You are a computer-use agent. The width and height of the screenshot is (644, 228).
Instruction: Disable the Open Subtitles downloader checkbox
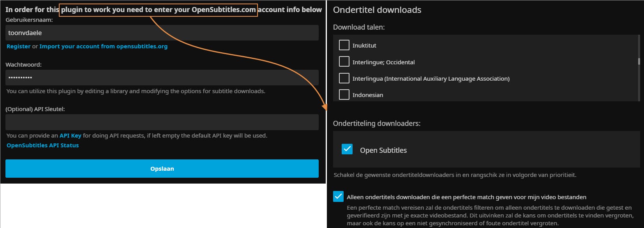point(347,149)
